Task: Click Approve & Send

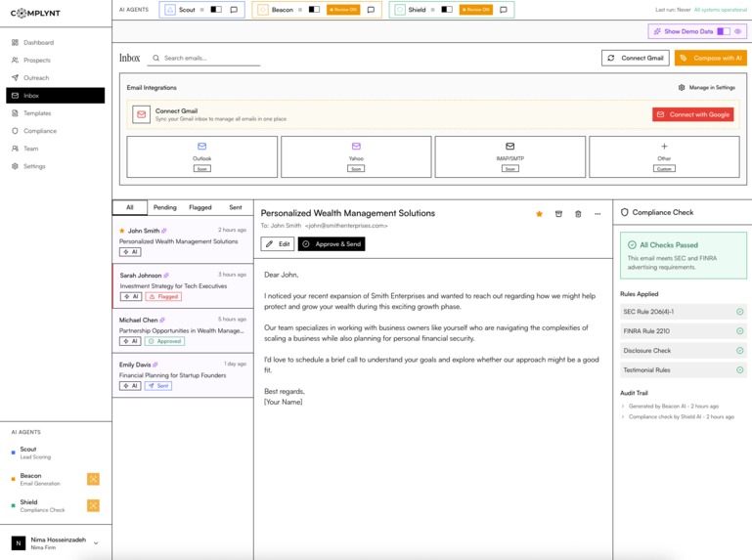Action: pyautogui.click(x=332, y=244)
